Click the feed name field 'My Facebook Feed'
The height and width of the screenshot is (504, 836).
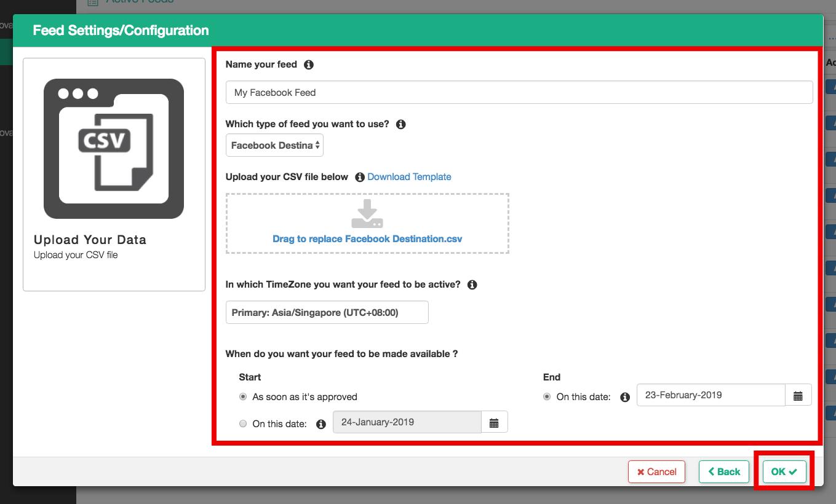519,93
